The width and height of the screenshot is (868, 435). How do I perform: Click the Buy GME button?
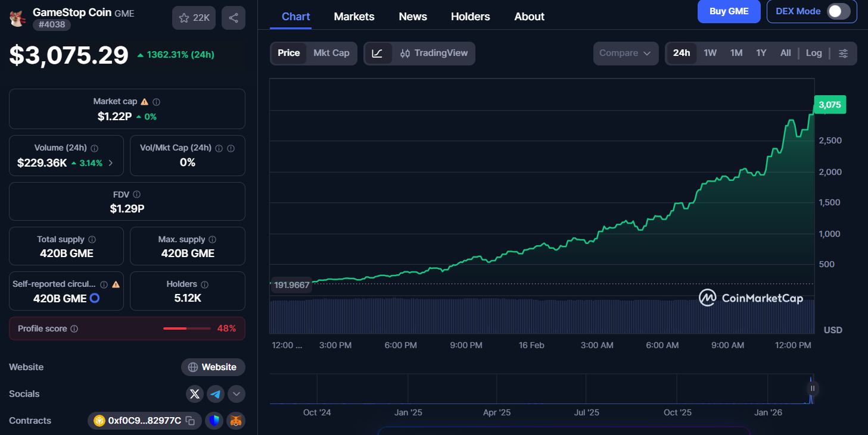(729, 11)
